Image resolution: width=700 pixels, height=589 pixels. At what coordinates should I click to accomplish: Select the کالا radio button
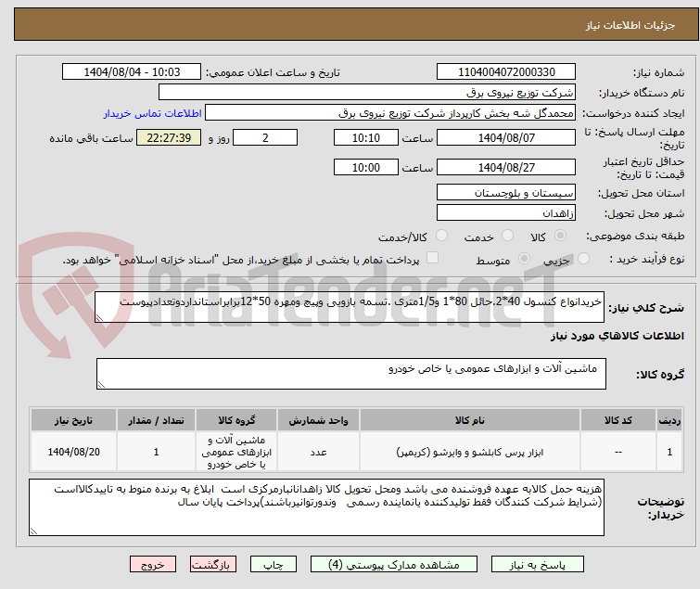(560, 236)
